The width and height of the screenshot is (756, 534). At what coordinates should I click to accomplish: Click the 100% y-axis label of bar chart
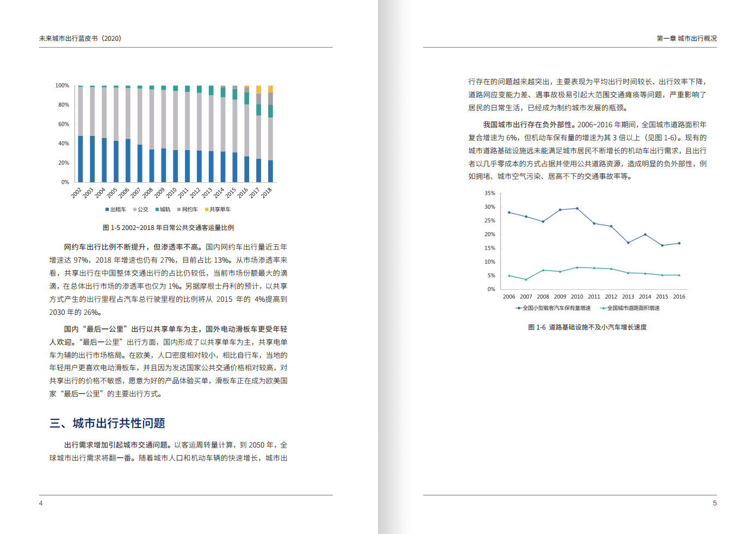coord(62,85)
